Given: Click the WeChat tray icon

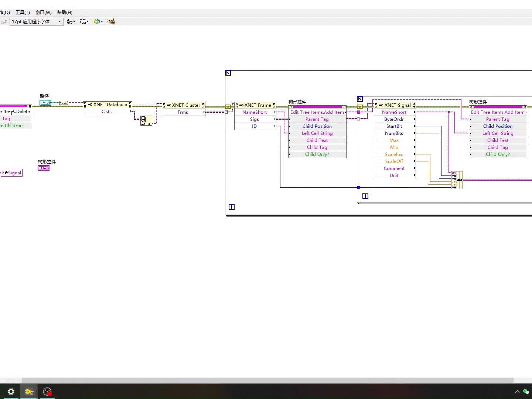Looking at the screenshot, I should click(526, 392).
